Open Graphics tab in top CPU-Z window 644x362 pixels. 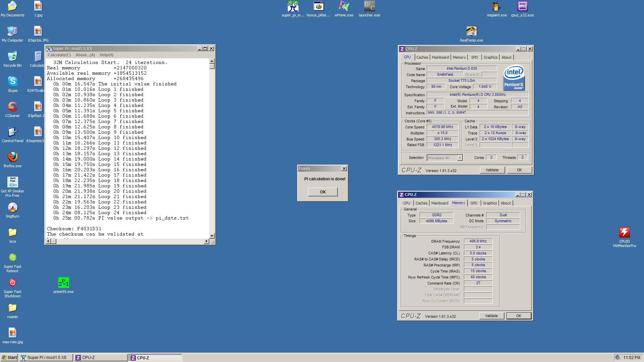(490, 57)
